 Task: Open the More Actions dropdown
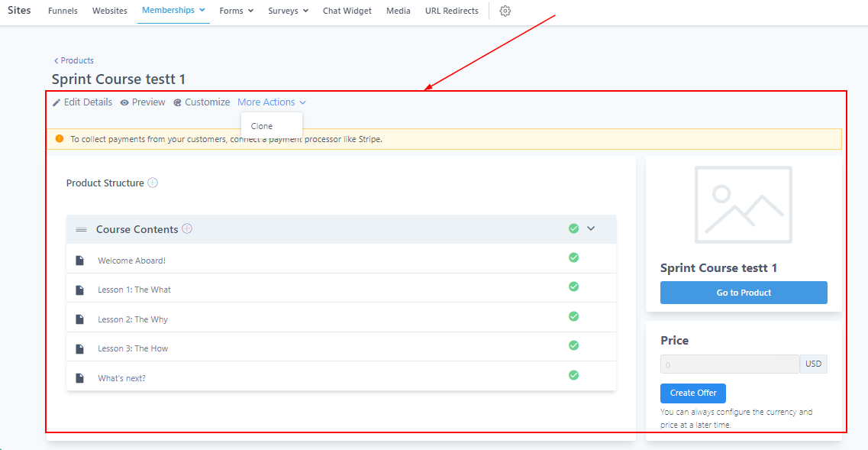pyautogui.click(x=271, y=102)
